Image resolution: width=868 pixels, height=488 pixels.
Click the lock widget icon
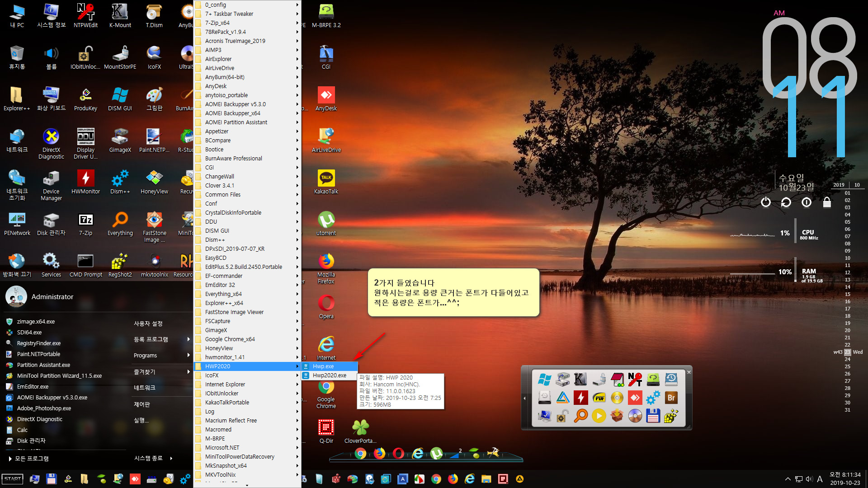point(827,202)
